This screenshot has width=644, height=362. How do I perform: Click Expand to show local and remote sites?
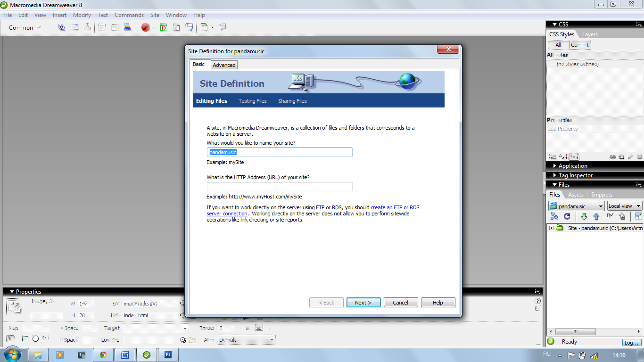(x=638, y=216)
